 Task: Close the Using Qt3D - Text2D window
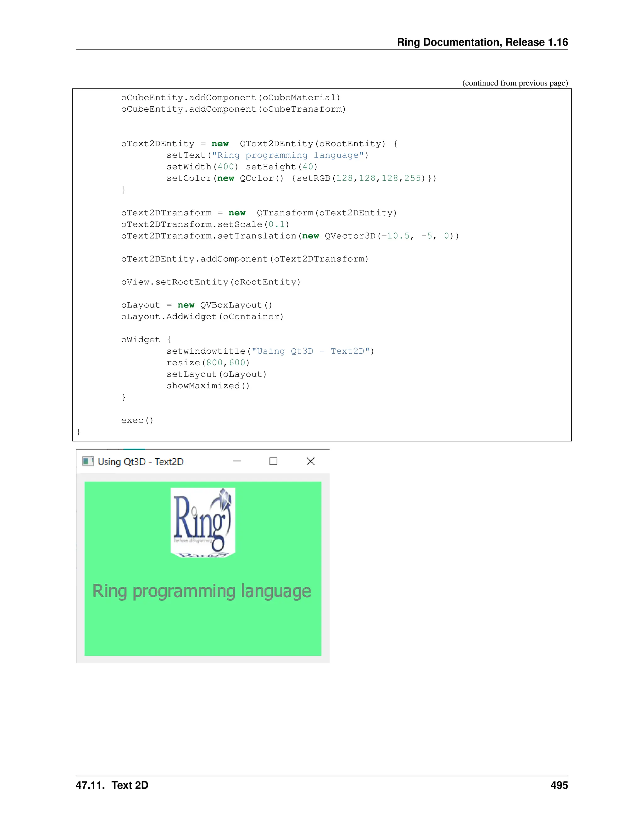[311, 461]
